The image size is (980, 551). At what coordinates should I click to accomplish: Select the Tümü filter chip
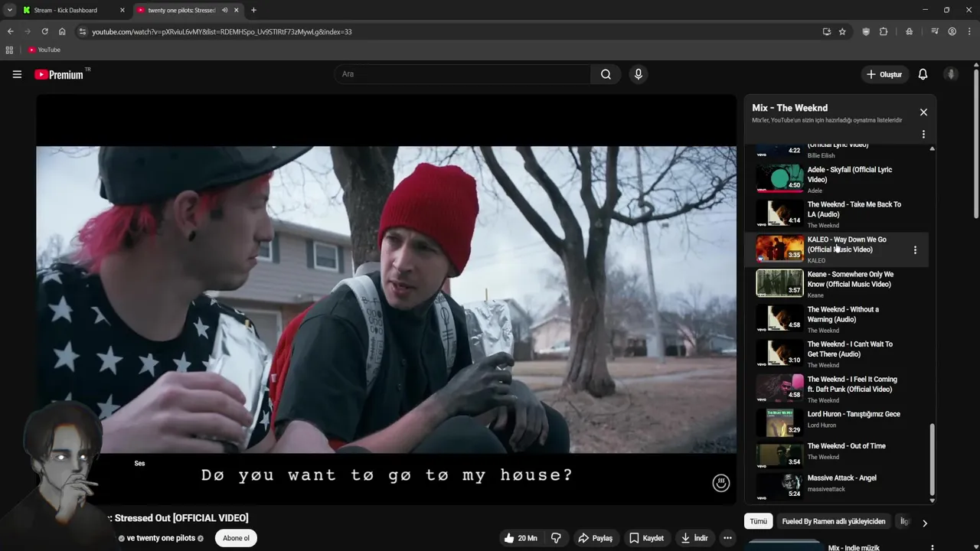point(758,521)
